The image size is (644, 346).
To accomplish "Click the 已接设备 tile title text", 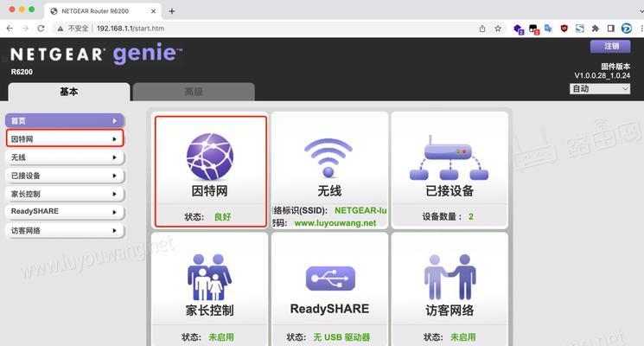I will (450, 191).
